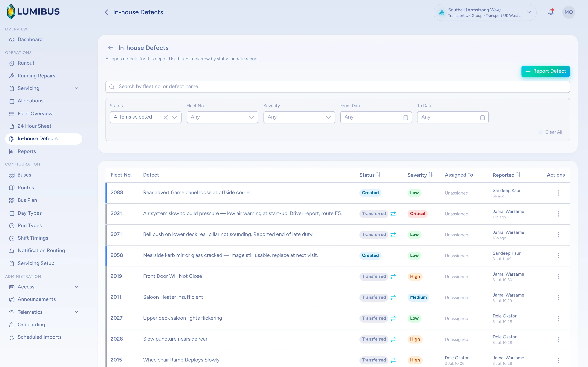Click the Report Defect button
This screenshot has width=588, height=367.
click(x=546, y=71)
